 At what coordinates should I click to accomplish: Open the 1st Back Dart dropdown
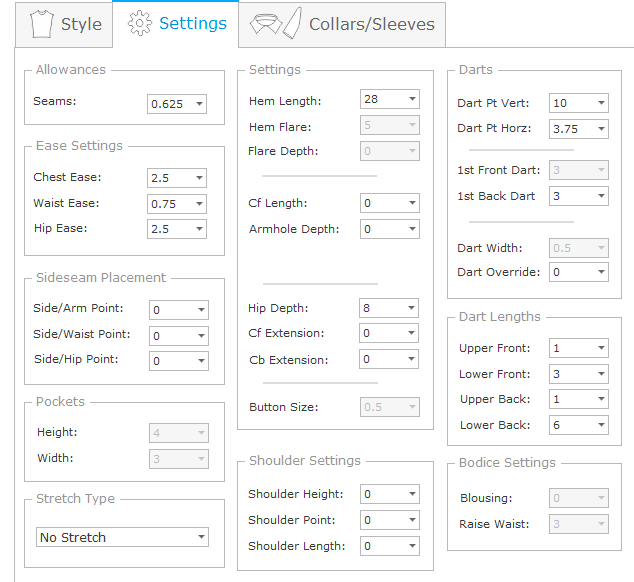(x=600, y=196)
